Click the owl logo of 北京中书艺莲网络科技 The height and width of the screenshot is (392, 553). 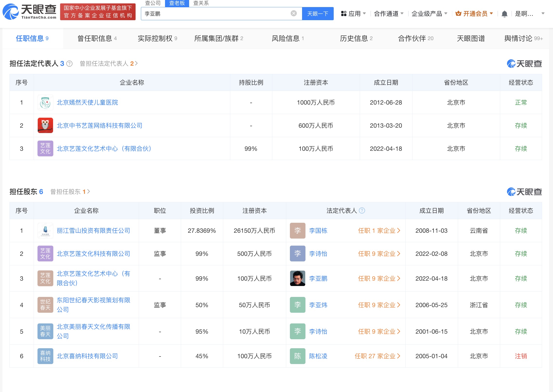point(45,125)
